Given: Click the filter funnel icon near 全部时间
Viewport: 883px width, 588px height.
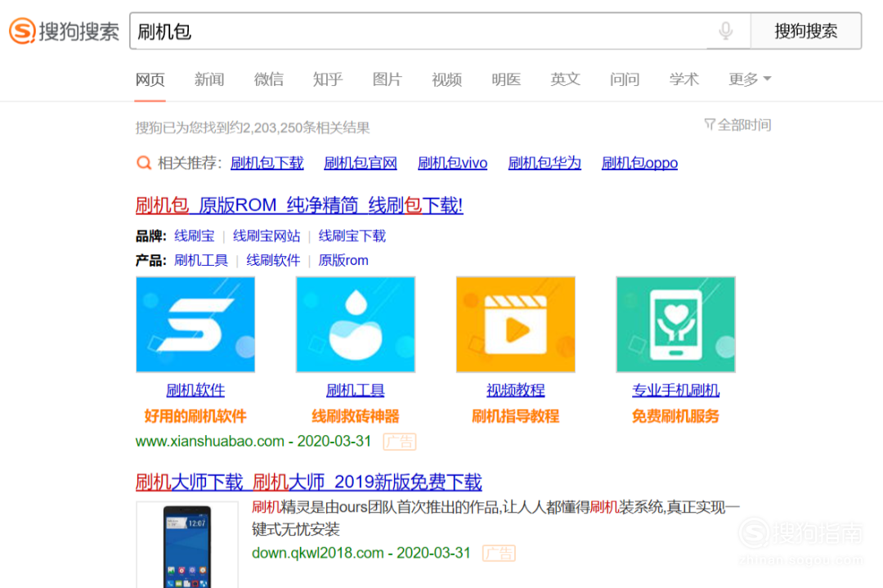Looking at the screenshot, I should (x=710, y=124).
